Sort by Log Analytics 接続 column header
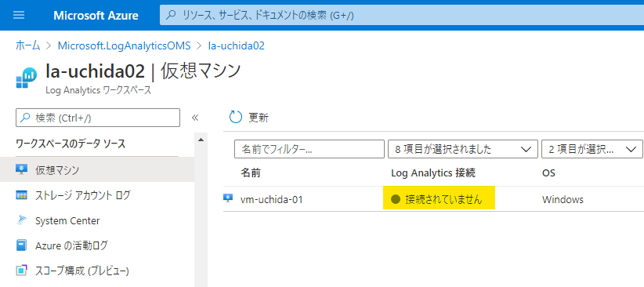 433,173
